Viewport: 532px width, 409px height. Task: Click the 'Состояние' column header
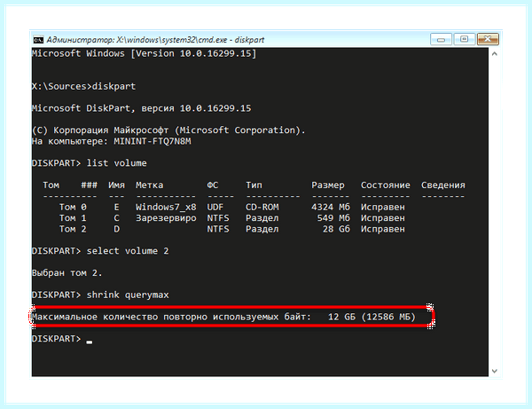click(x=385, y=185)
